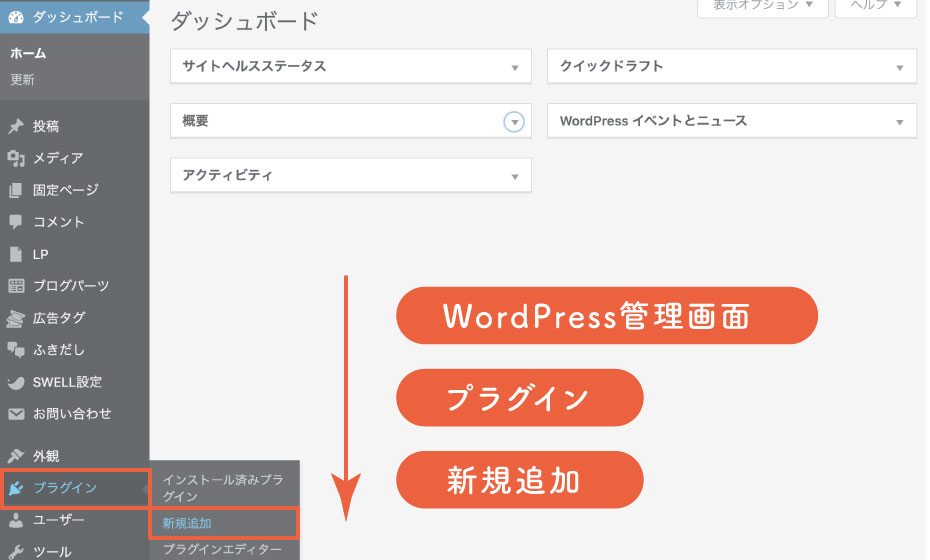Click the コメント speech bubble icon

pos(16,222)
